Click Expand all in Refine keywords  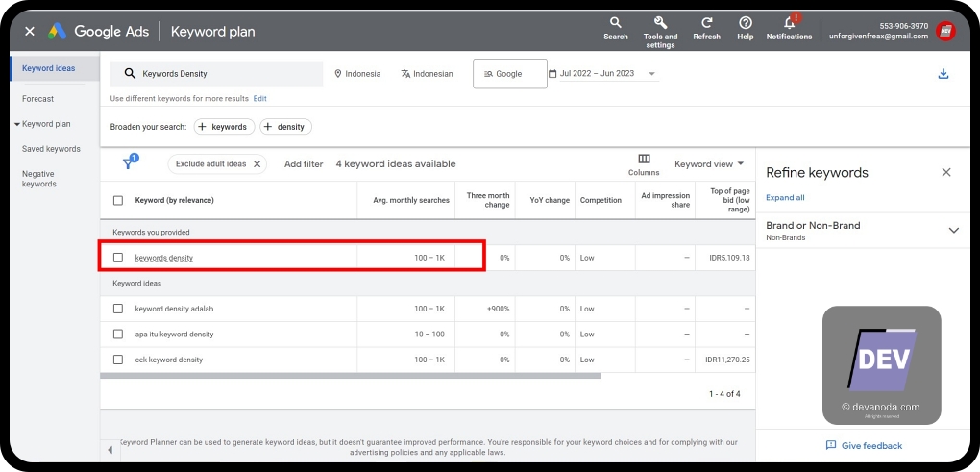tap(785, 198)
